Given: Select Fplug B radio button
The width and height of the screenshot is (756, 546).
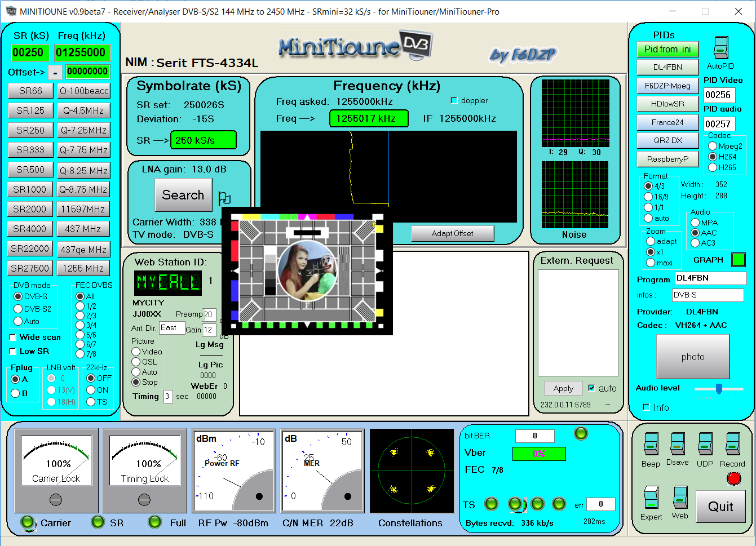Looking at the screenshot, I should [x=16, y=393].
